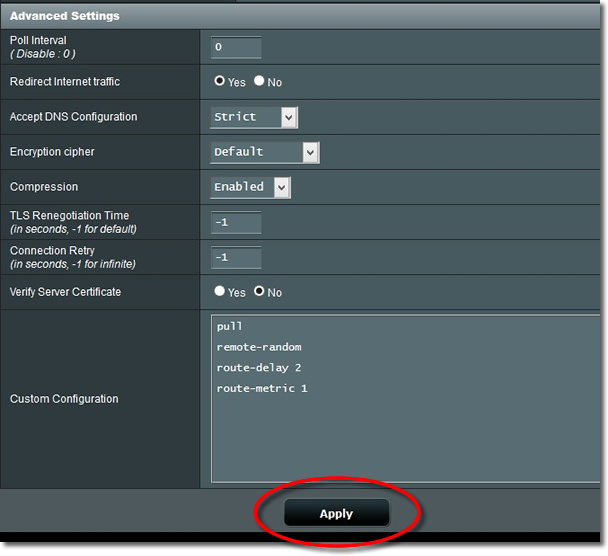Choose No for Verify Server Certificate

(259, 292)
